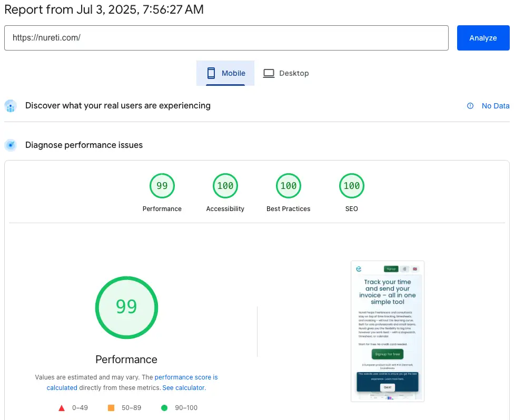514x420 pixels.
Task: Click the '90–100' legend text
Action: click(186, 408)
